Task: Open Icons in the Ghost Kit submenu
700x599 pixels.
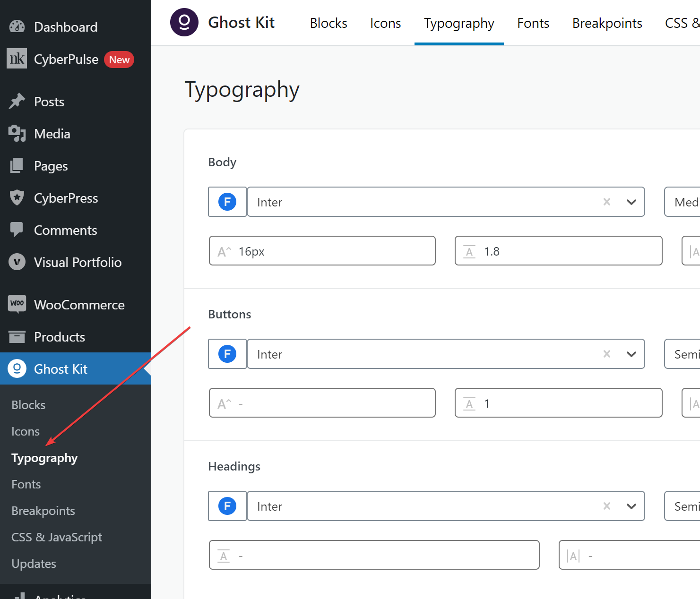Action: (26, 431)
